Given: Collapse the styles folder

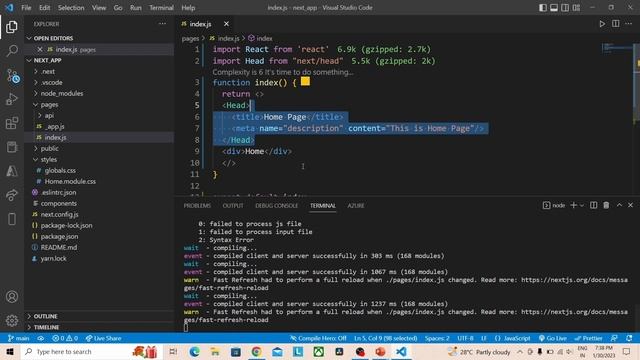Looking at the screenshot, I should click(x=49, y=160).
